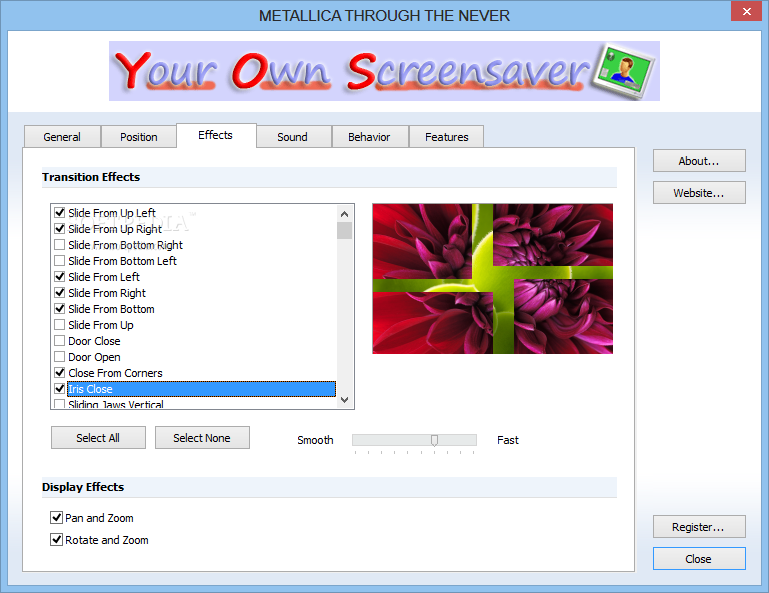The height and width of the screenshot is (593, 769).
Task: Select the Slide From Bottom Left item text
Action: (x=123, y=261)
